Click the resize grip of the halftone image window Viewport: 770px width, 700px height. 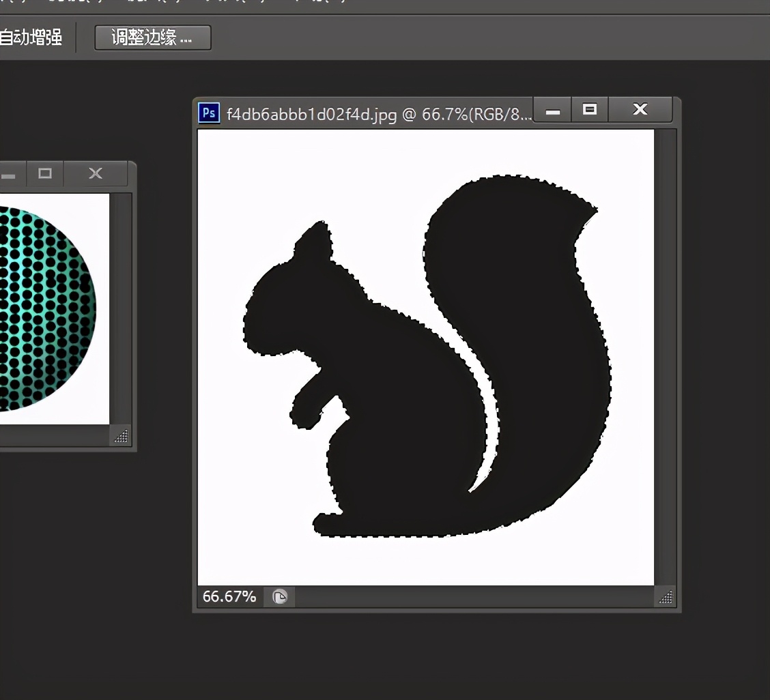coord(122,436)
